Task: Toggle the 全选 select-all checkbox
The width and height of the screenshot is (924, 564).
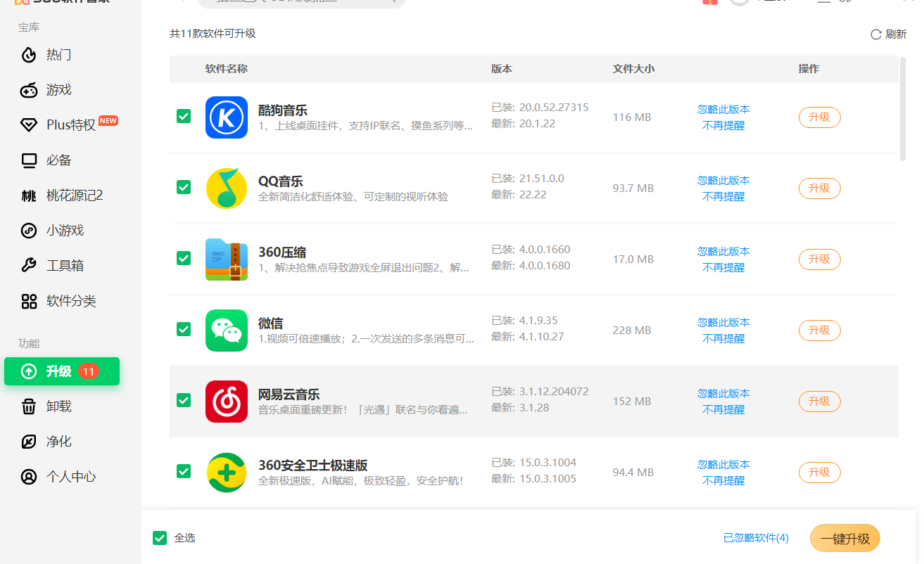Action: click(x=160, y=538)
